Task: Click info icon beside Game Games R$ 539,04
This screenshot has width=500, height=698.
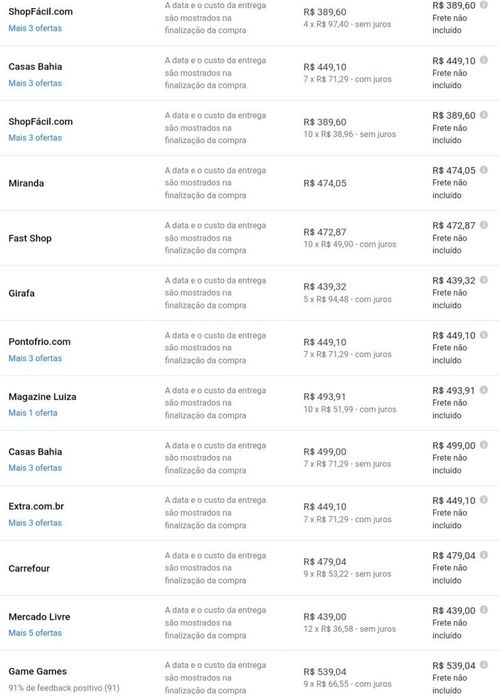Action: coord(484,665)
